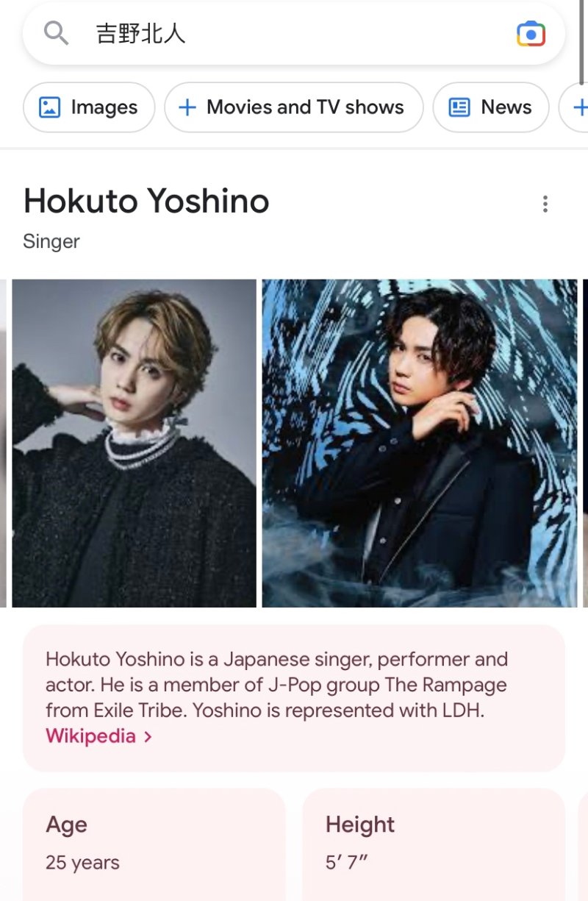Open the blond-haired photo thumbnail
588x901 pixels.
tap(134, 444)
